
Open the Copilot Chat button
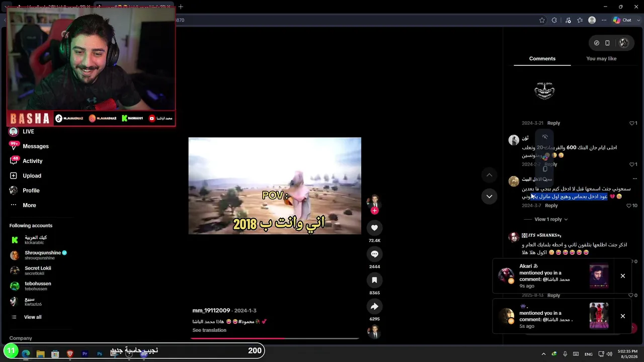(x=622, y=20)
